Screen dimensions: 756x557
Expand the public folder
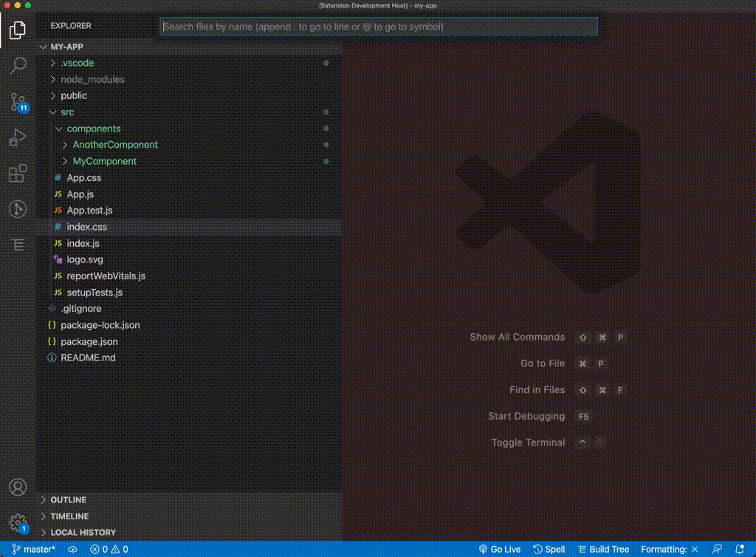(189, 95)
